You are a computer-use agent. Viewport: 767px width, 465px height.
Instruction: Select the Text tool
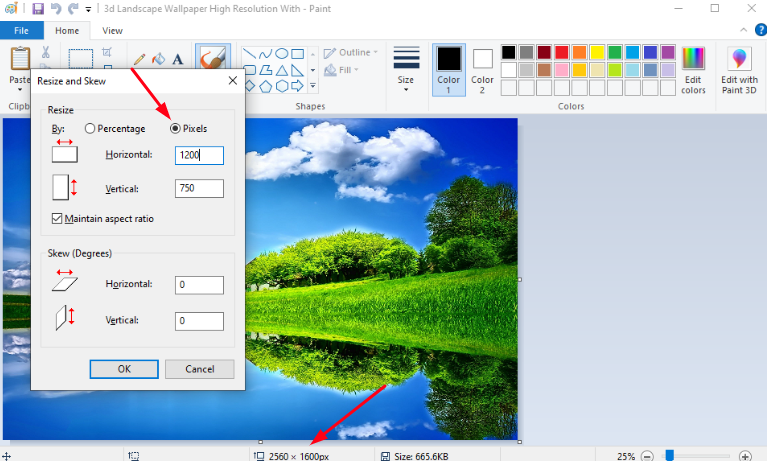178,59
